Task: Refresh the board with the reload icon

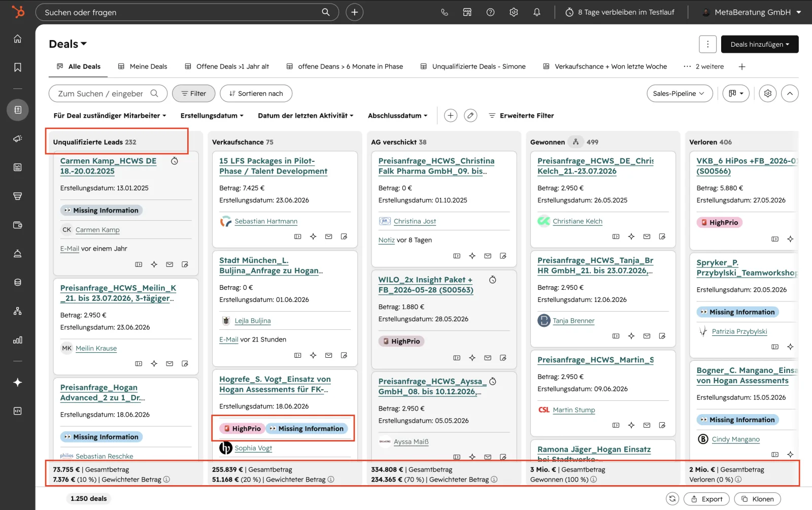Action: tap(672, 499)
